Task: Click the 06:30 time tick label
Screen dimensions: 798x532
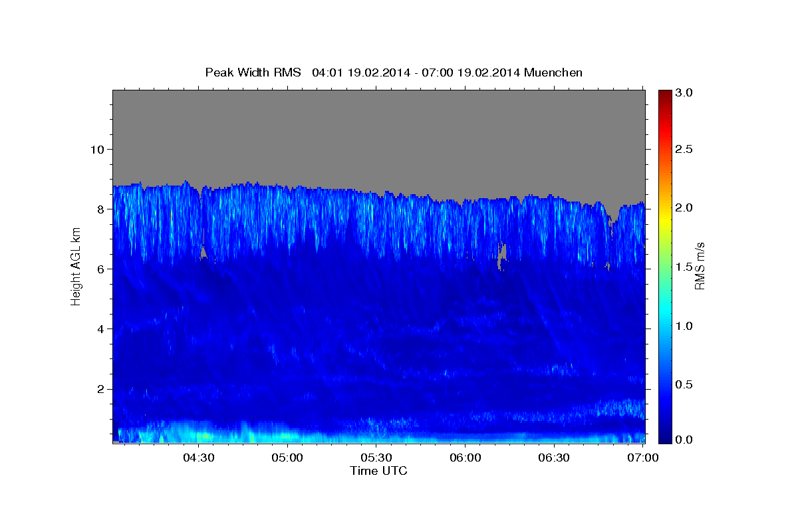Action: [x=553, y=458]
